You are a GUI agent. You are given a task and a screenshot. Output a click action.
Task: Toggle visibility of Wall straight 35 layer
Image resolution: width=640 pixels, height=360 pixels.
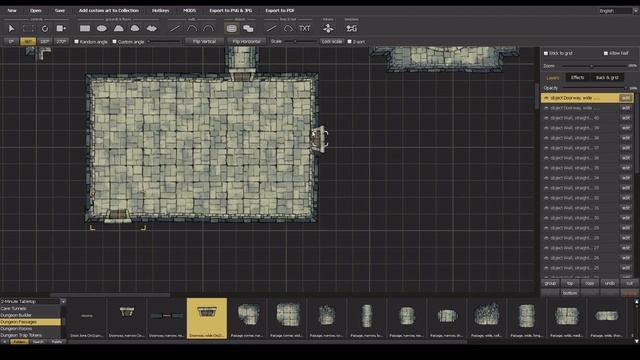(546, 168)
